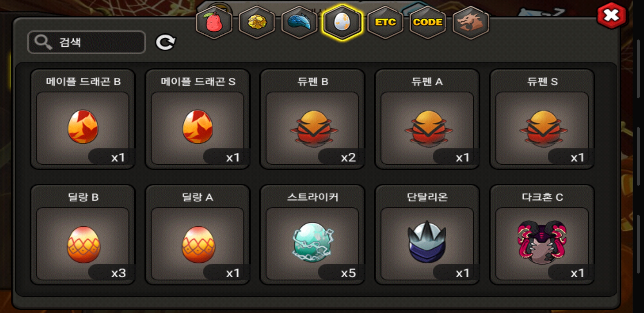Choose the 듀펜 A egg item
644x313 pixels.
click(x=427, y=119)
